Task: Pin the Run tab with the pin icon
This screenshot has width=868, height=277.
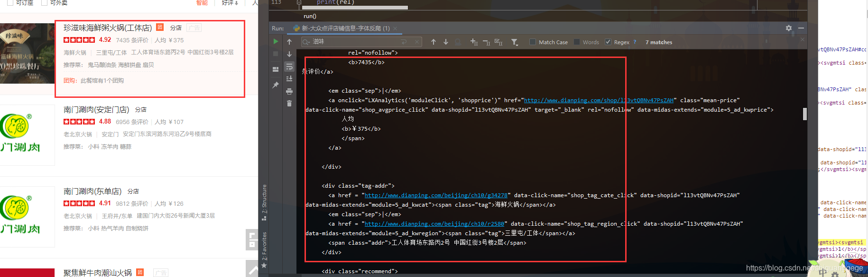Action: (x=276, y=85)
